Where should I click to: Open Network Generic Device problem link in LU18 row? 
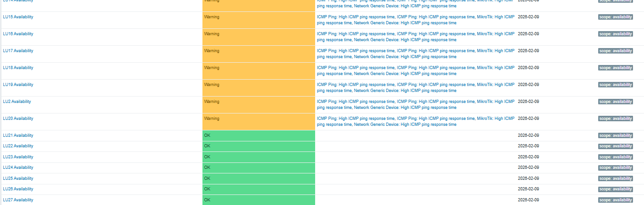pos(405,74)
